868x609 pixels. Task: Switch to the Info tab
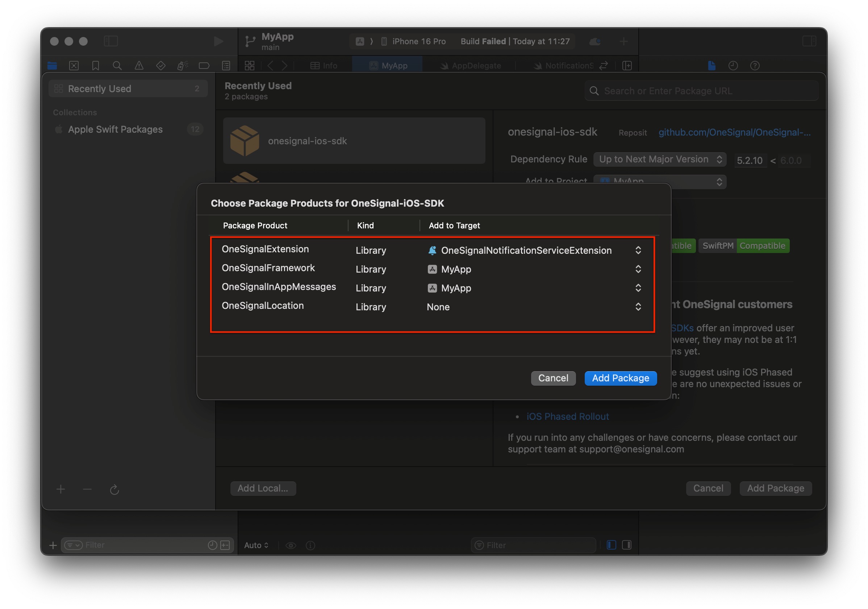click(324, 66)
